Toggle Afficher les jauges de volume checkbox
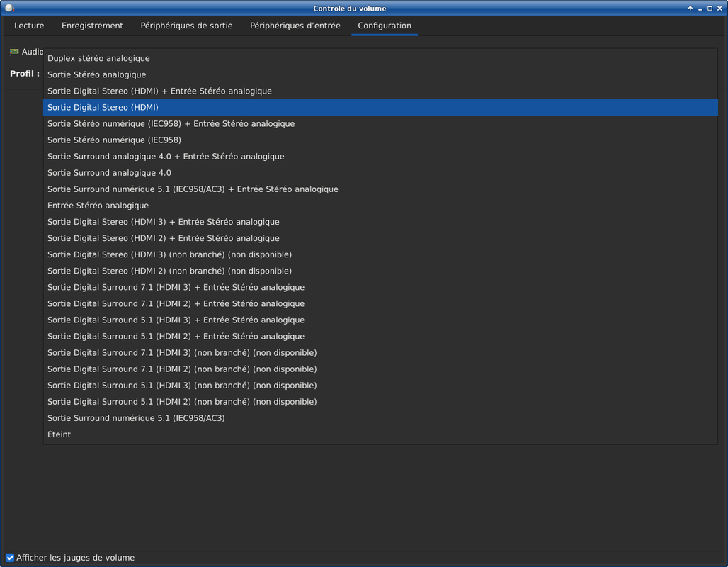The height and width of the screenshot is (567, 728). click(10, 557)
